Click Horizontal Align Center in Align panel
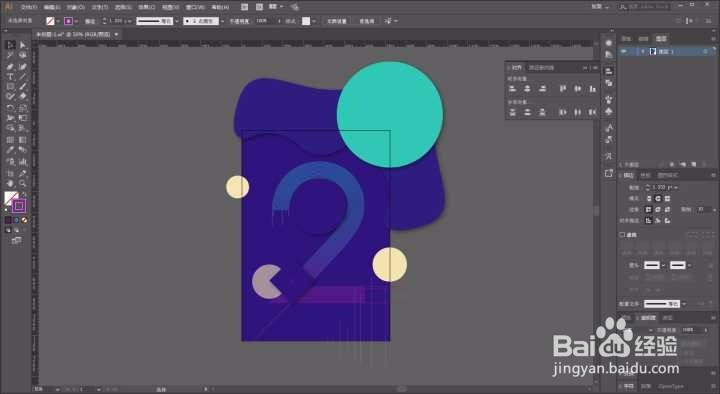This screenshot has width=720, height=394. click(528, 89)
